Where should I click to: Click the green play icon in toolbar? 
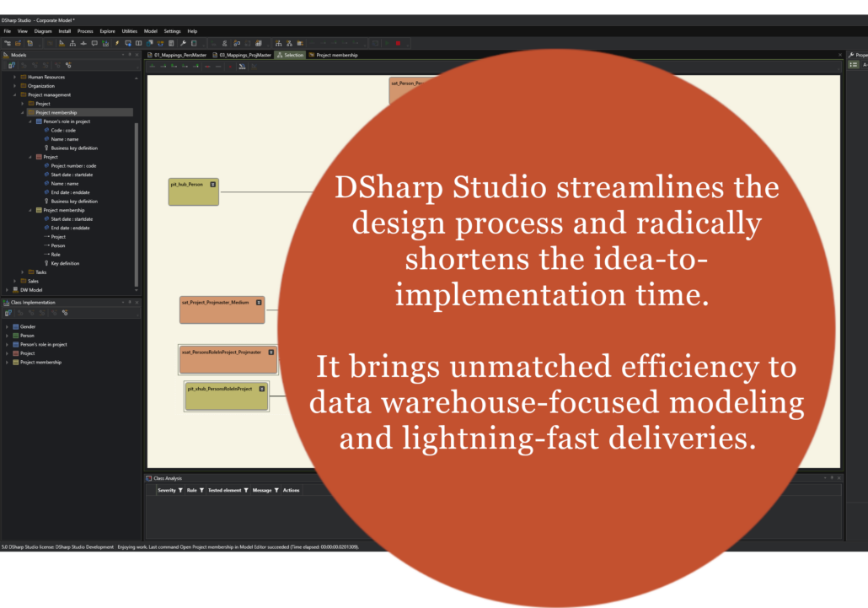(387, 43)
